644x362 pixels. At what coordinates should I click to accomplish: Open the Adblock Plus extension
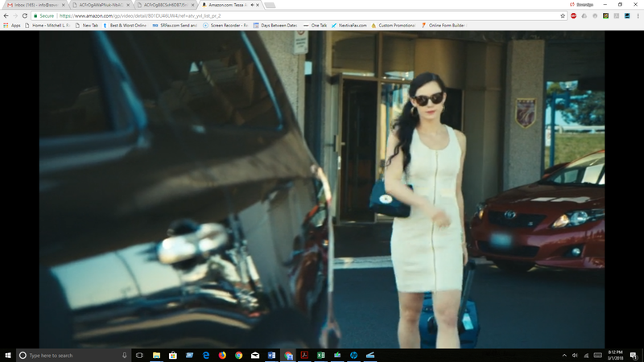coord(573,15)
